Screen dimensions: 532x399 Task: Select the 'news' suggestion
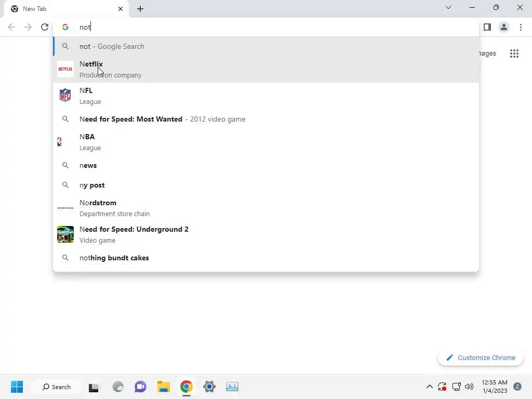tap(266, 165)
